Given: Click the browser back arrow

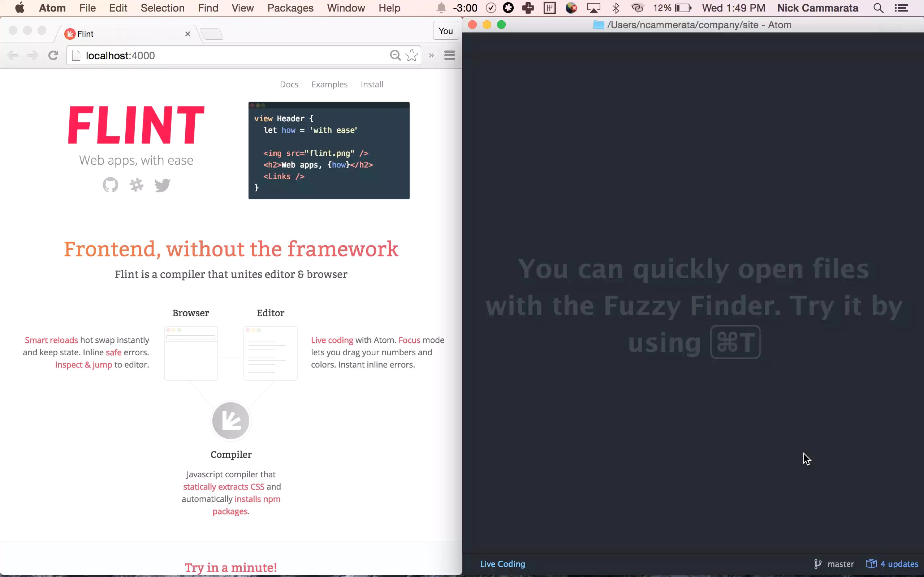Looking at the screenshot, I should (x=13, y=56).
